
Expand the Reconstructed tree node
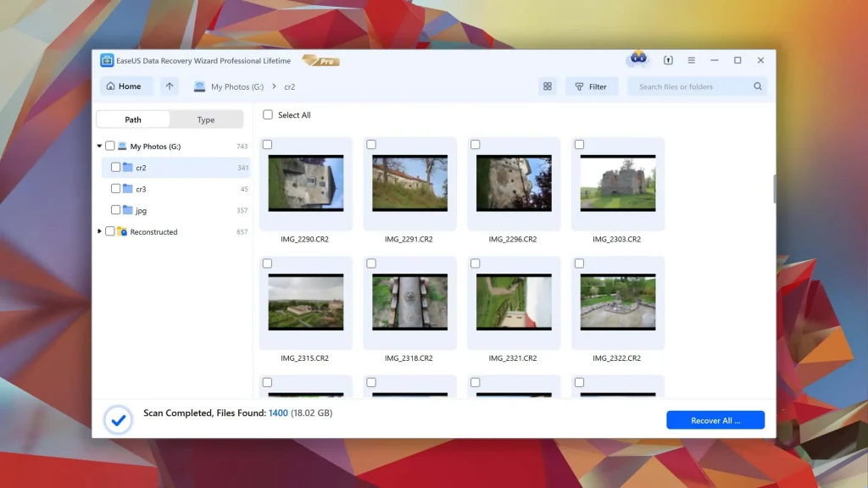(x=100, y=231)
